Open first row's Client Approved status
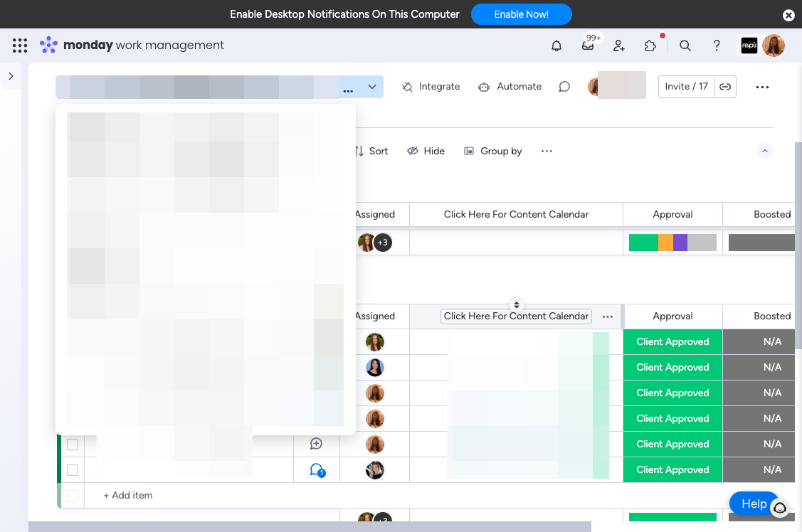Screen dimensions: 802x532 pos(672,342)
